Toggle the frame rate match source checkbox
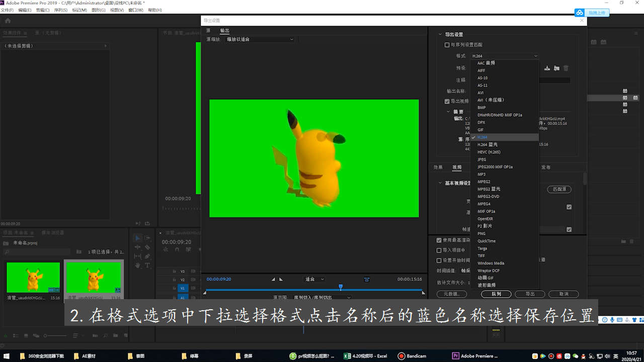This screenshot has height=362, width=644. click(569, 229)
